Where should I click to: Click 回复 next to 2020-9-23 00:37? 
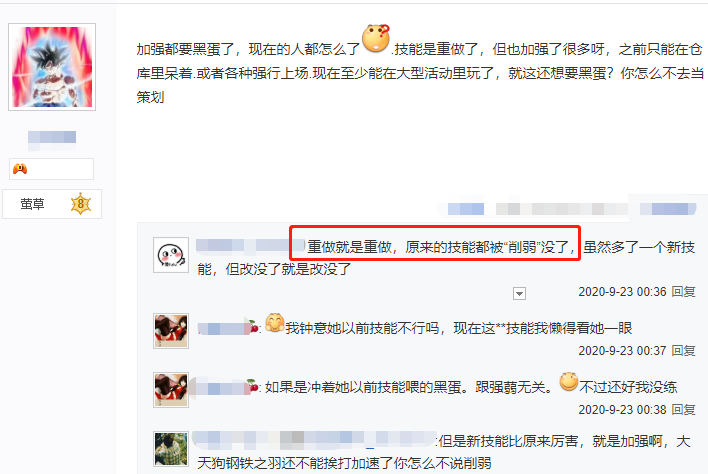click(x=683, y=350)
